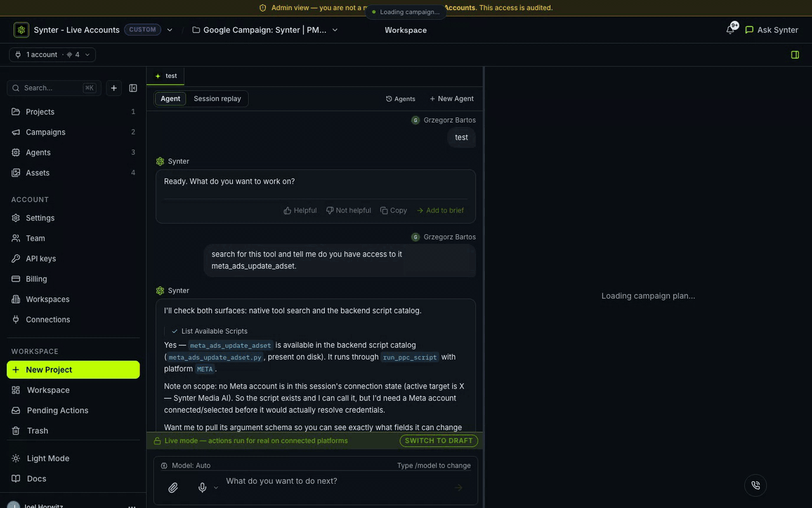
Task: Open API keys page
Action: pos(73,258)
